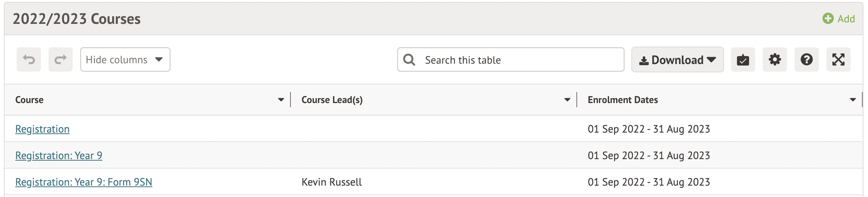This screenshot has width=868, height=197.
Task: Sort by the Course column header
Action: 29,100
